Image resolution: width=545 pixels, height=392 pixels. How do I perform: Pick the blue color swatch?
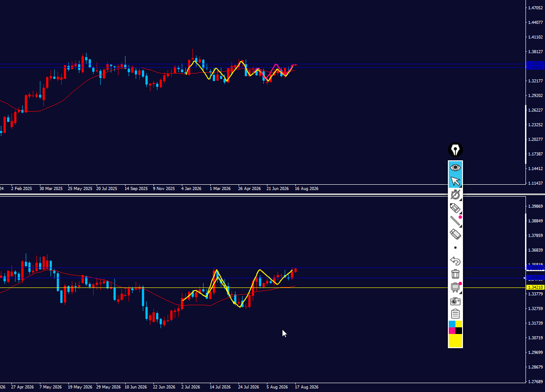[x=452, y=324]
